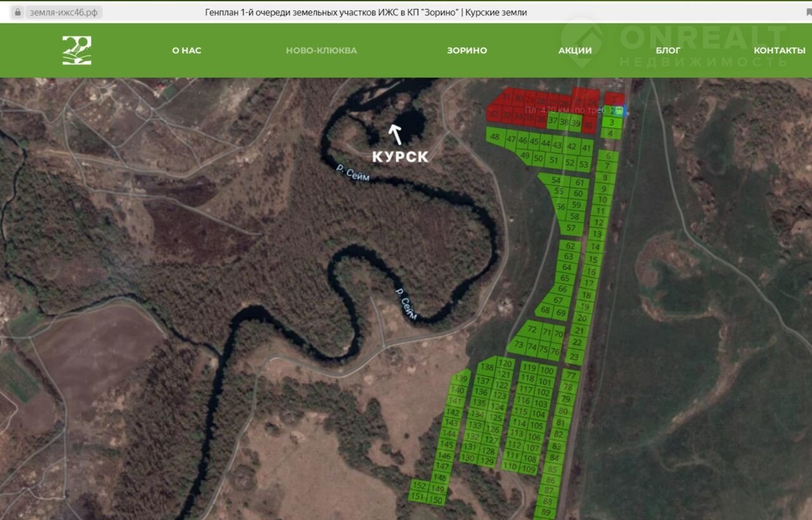This screenshot has width=812, height=520.
Task: Select green plot number 48
Action: (x=495, y=137)
